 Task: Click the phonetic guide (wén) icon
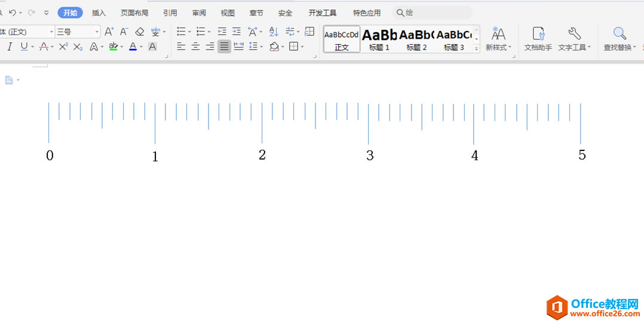pyautogui.click(x=156, y=32)
